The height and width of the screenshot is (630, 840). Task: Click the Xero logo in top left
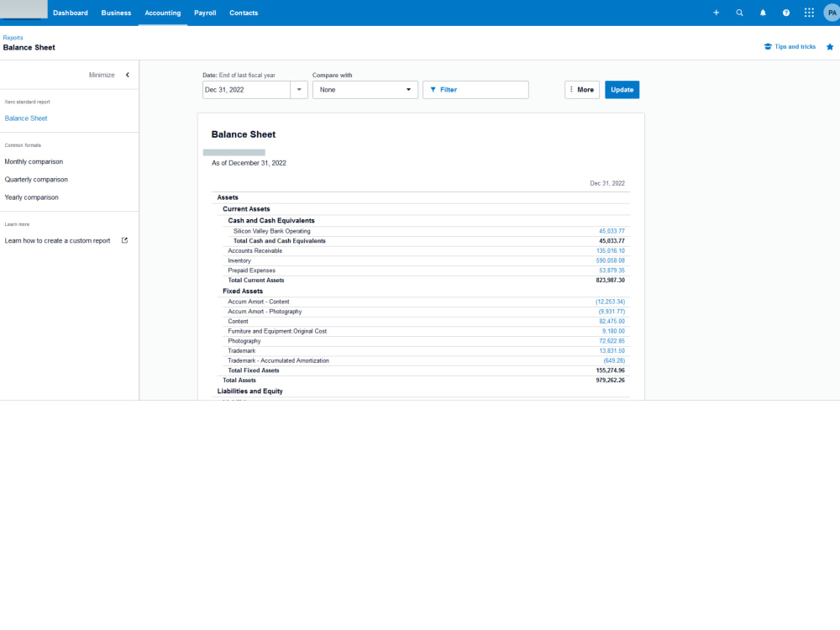[23, 10]
